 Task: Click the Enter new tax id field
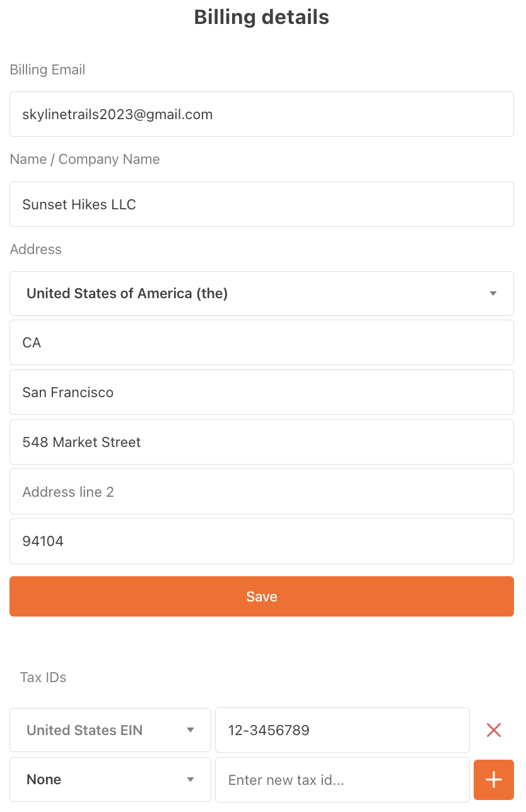(342, 779)
